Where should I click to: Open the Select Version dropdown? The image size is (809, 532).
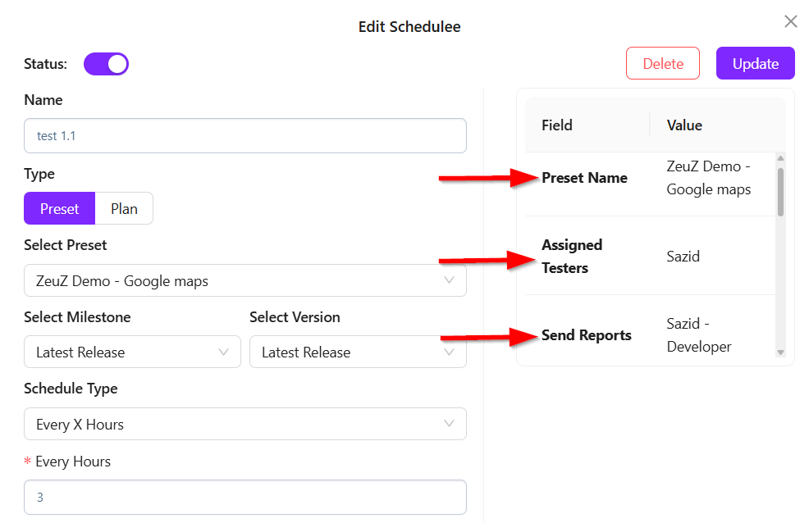pyautogui.click(x=357, y=352)
